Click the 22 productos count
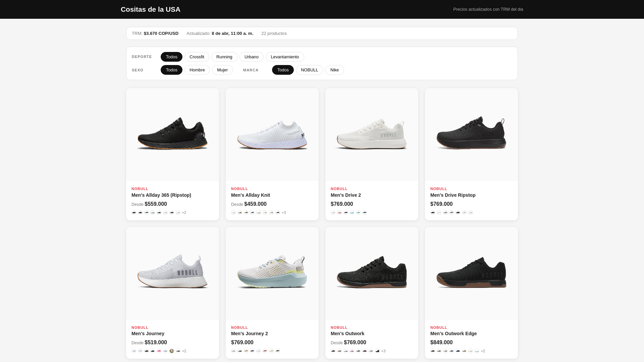 (274, 34)
